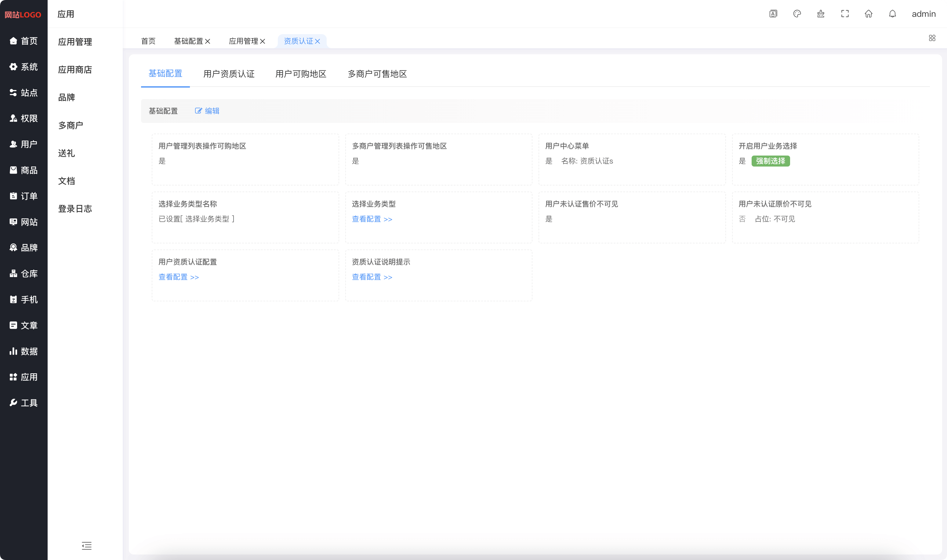Open the theme palette icon in the header
The height and width of the screenshot is (560, 947).
pos(797,14)
